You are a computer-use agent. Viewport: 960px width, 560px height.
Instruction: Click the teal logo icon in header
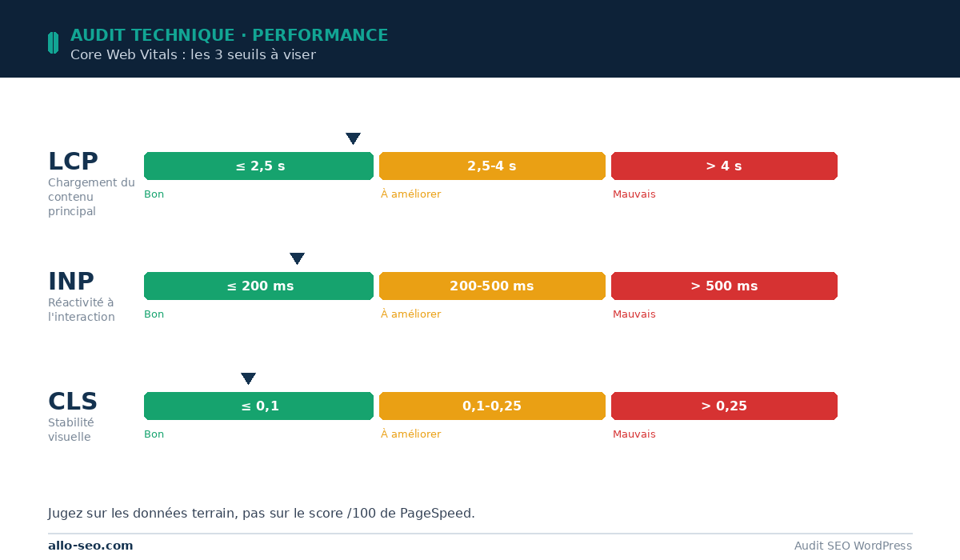coord(53,42)
